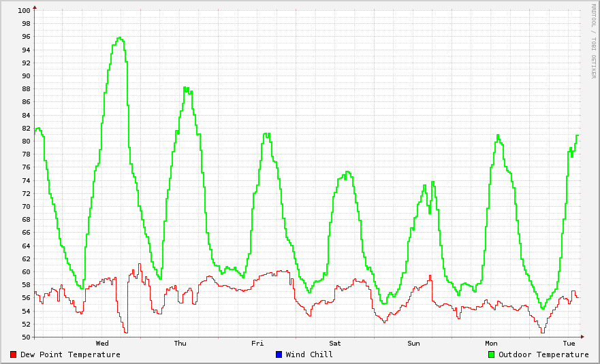Click the Wed label on the x-axis

click(102, 343)
